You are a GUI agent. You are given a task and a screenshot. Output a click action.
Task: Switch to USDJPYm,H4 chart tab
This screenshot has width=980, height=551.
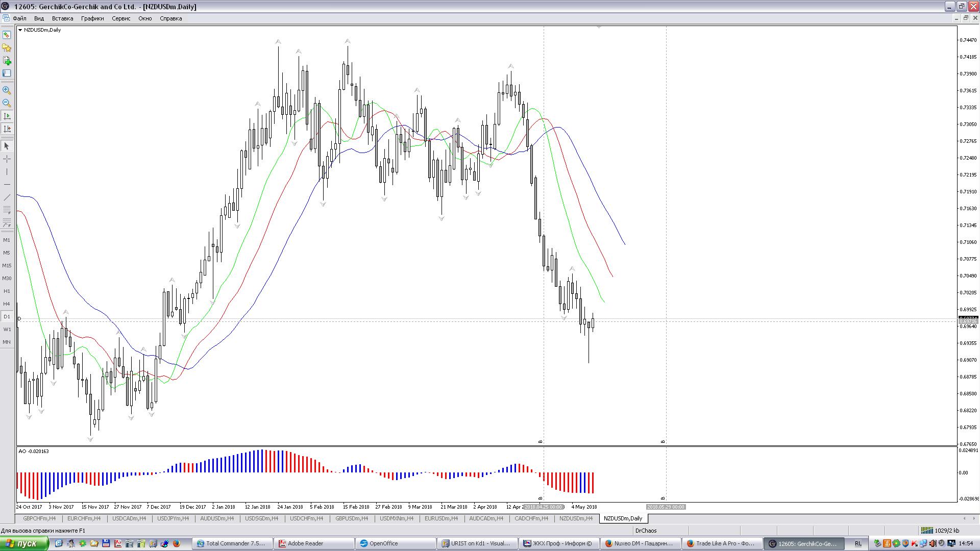click(x=173, y=518)
